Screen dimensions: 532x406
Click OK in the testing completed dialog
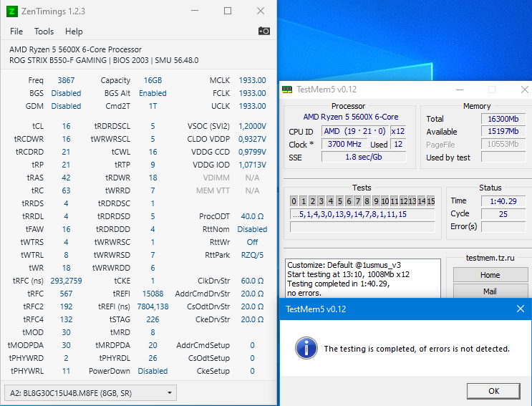tap(493, 391)
